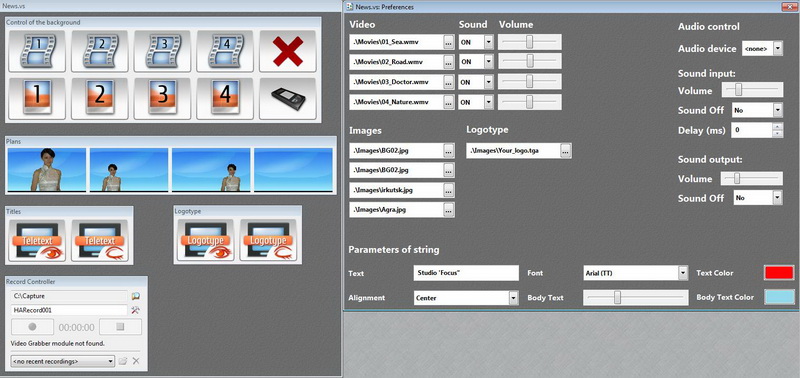800x378 pixels.
Task: Show Logotype with open eye button
Action: pos(206,240)
